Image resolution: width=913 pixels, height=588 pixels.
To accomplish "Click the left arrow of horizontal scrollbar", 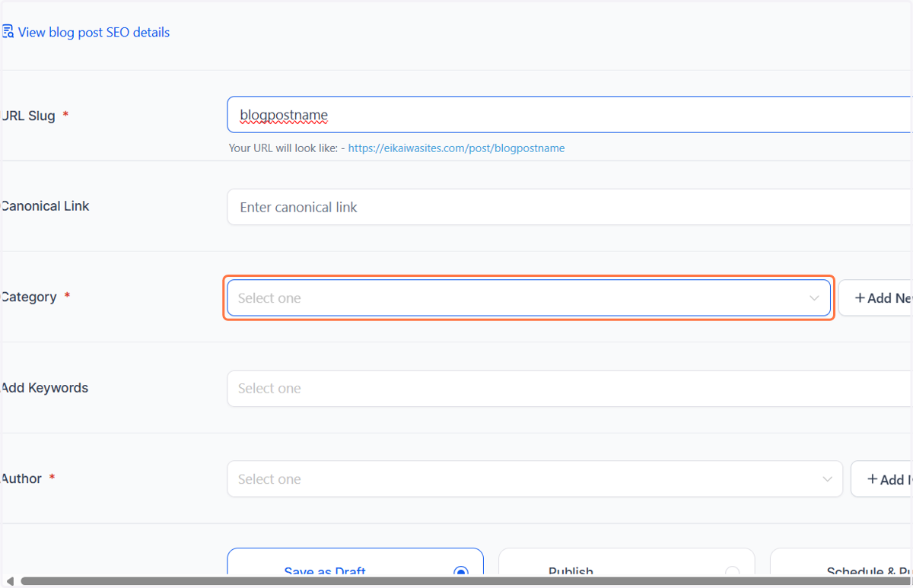I will tap(9, 581).
